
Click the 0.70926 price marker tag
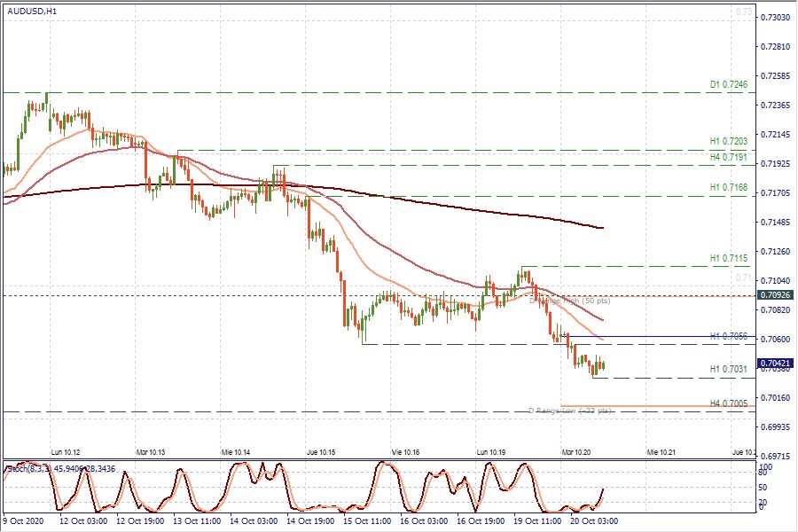coord(775,294)
